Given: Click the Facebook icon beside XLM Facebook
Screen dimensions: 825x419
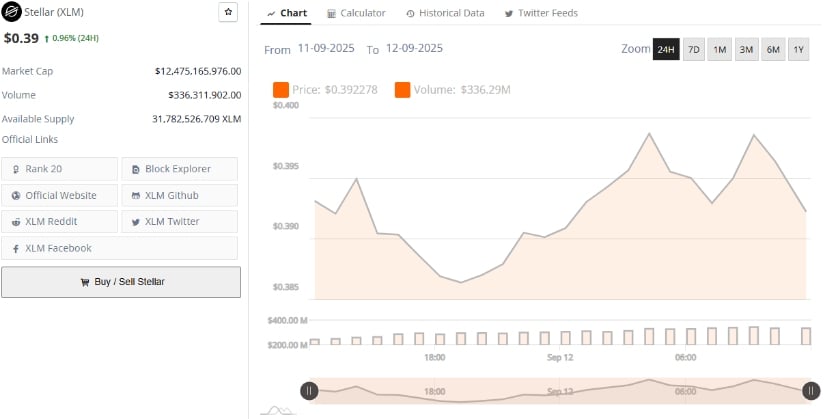Looking at the screenshot, I should [x=16, y=249].
